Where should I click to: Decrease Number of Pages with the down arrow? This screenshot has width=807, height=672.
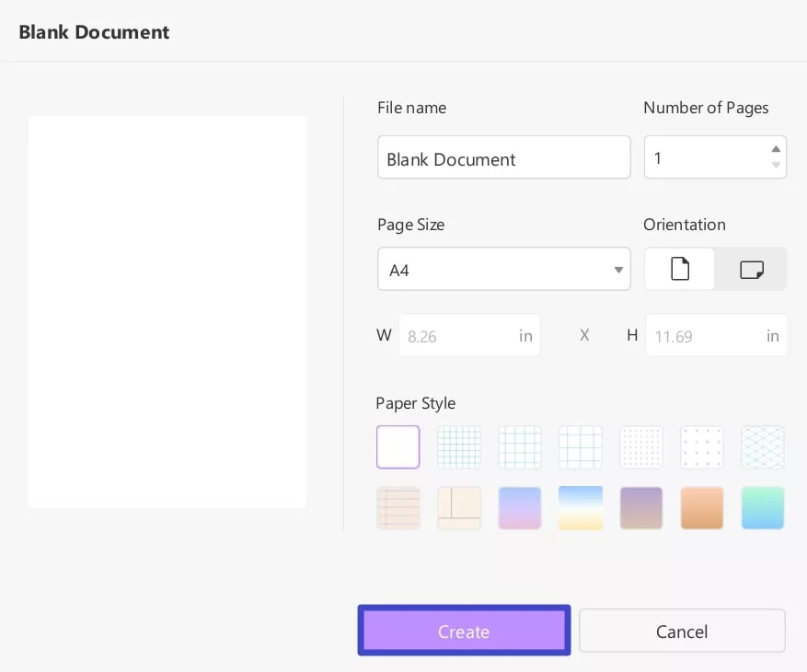pos(776,166)
